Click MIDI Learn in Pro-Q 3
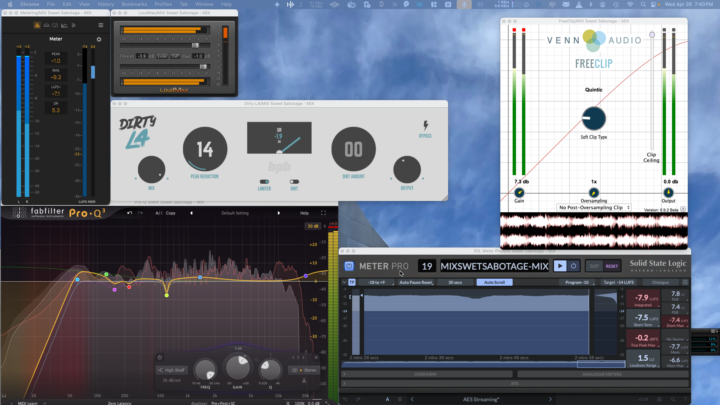 click(28, 403)
